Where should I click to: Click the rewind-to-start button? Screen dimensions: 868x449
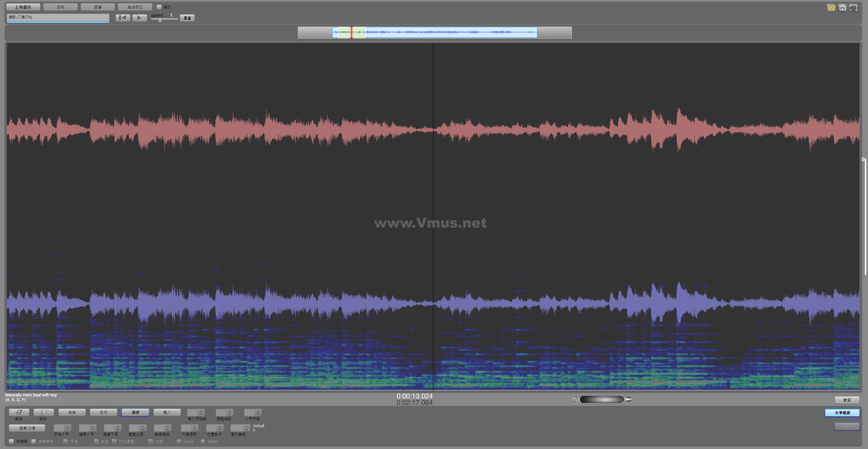[x=123, y=18]
